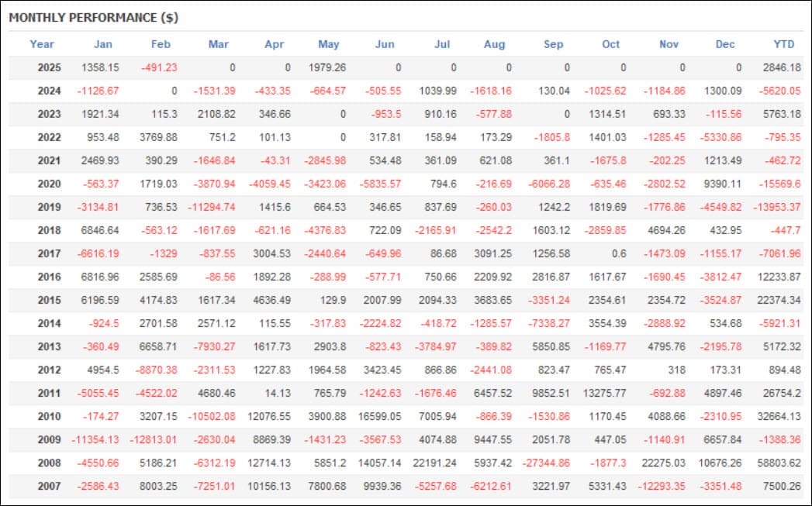Click the 2018 year row label
The image size is (812, 506).
click(x=49, y=231)
